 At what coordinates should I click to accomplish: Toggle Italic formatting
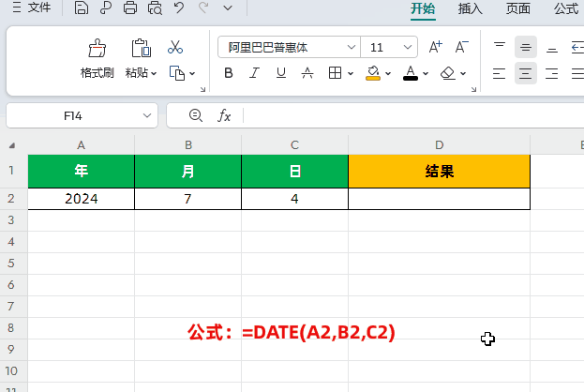click(254, 73)
